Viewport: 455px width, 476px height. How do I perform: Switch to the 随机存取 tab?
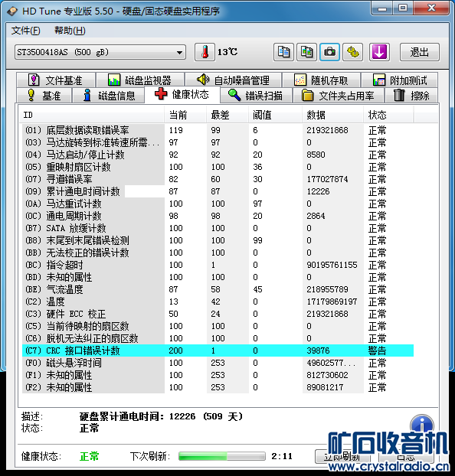point(321,80)
